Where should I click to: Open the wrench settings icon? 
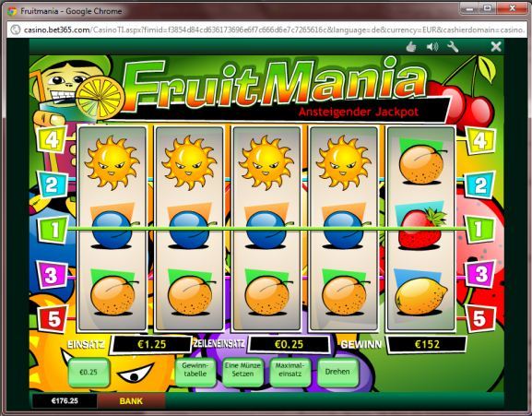pos(453,46)
